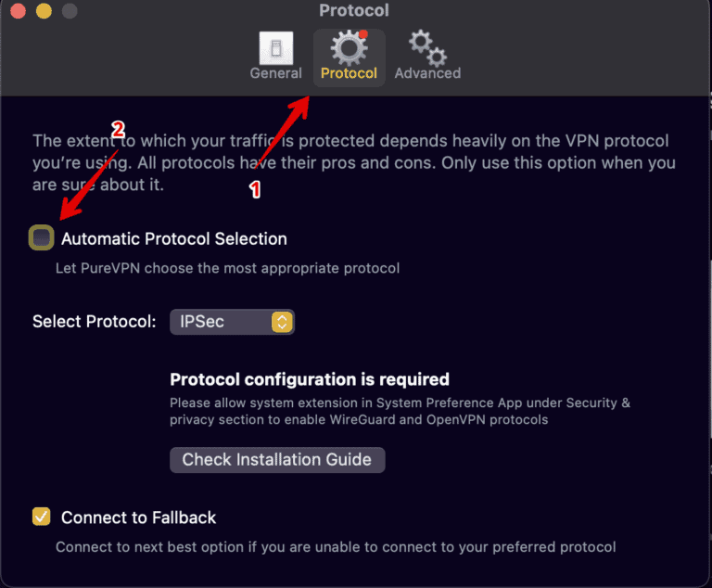Screen dimensions: 712x588
Task: Click the yellow chevron arrows beside IPSec
Action: pyautogui.click(x=283, y=322)
